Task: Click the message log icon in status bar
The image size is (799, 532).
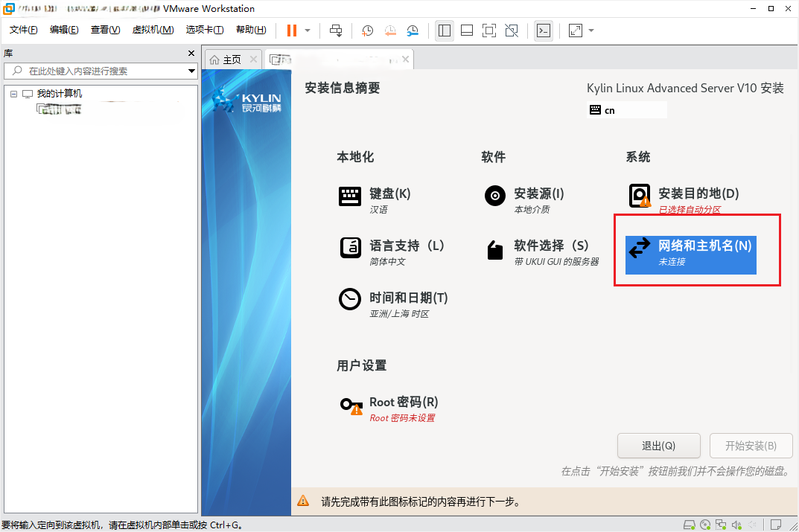Action: (x=776, y=525)
